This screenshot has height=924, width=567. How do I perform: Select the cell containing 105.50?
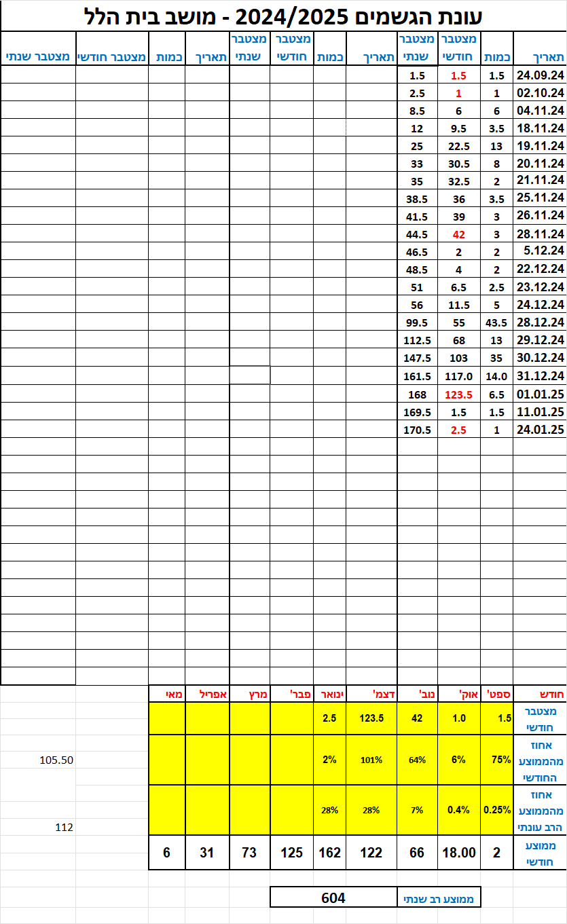point(56,760)
